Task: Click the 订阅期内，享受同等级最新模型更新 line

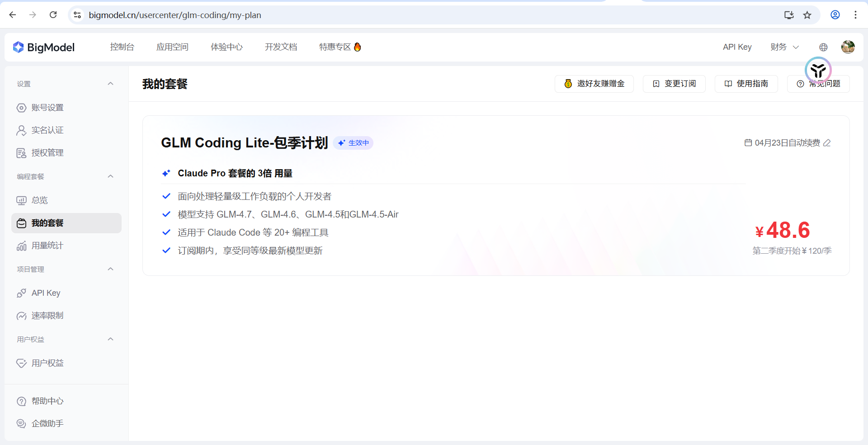Action: pos(250,251)
